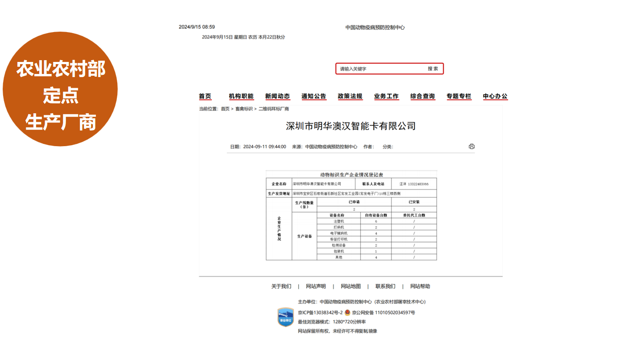Click the blue 事业单位 shield badge

286,317
